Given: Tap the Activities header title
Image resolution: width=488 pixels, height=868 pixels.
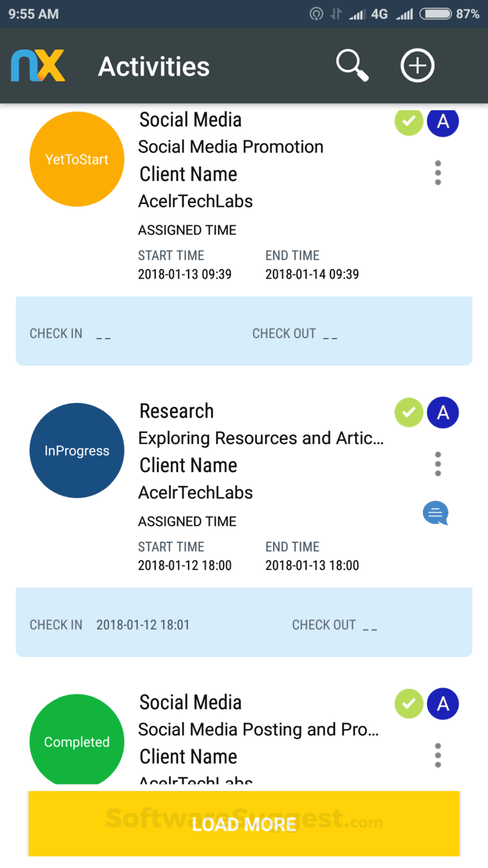Looking at the screenshot, I should click(x=154, y=67).
